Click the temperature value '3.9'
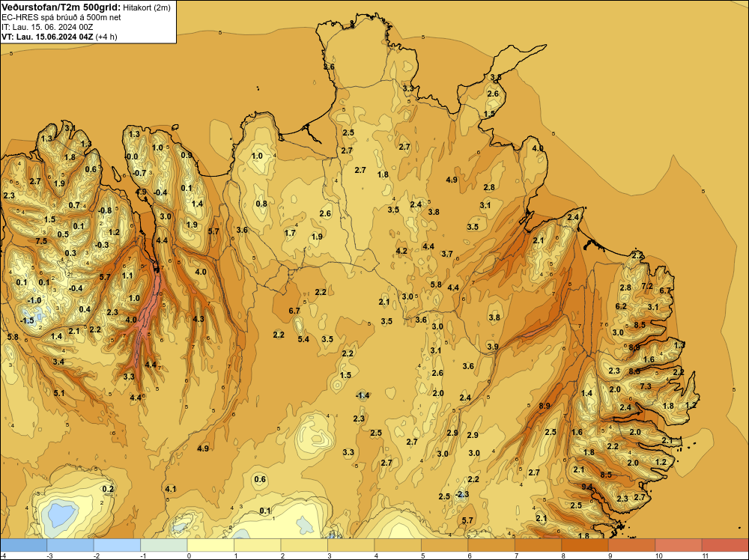The image size is (749, 560). point(493,347)
